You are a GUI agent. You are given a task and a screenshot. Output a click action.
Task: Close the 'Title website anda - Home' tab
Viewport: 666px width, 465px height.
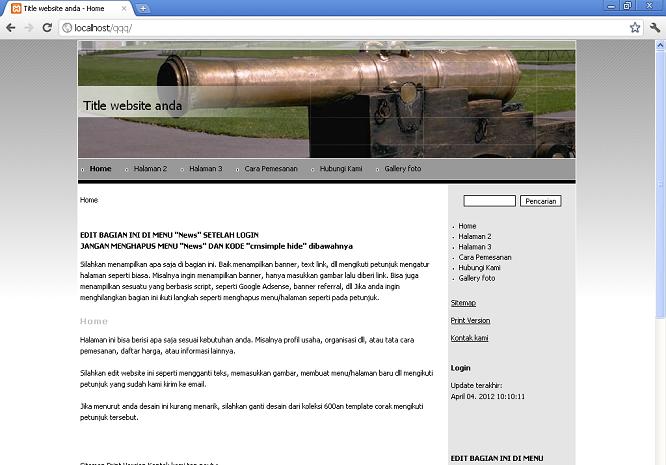(x=124, y=8)
